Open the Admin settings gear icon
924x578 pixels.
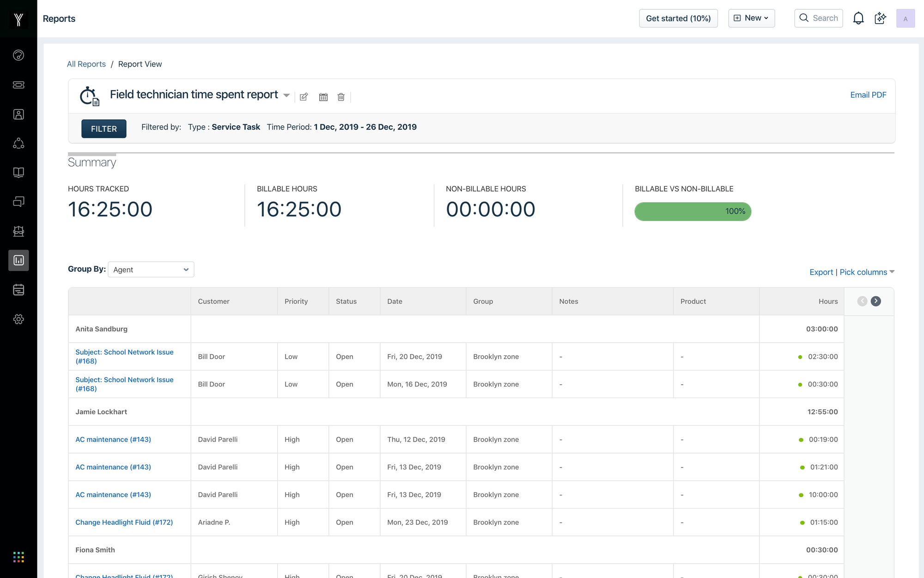18,319
